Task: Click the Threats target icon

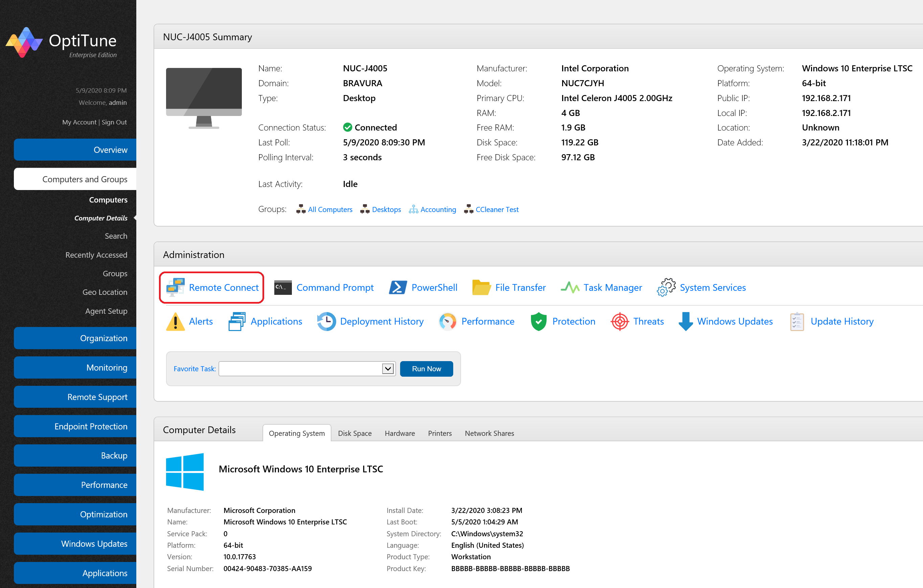Action: [x=620, y=322]
